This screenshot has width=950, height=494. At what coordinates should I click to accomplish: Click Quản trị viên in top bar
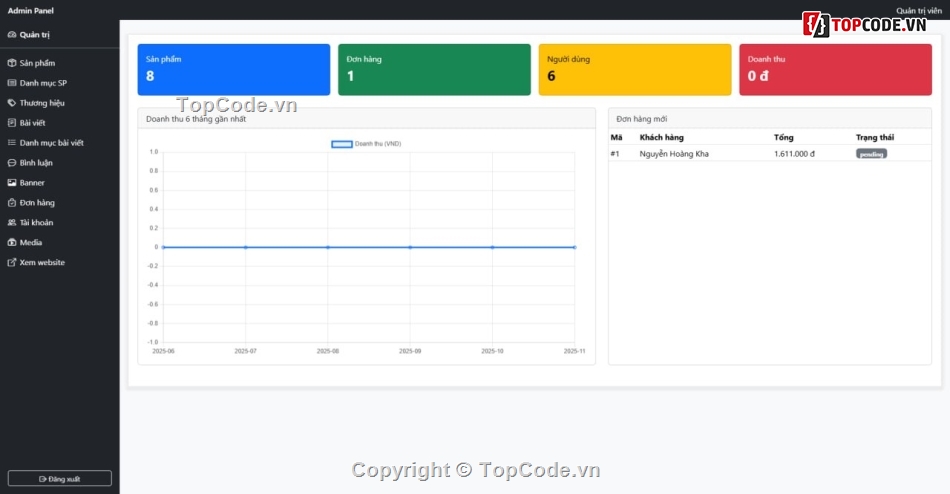[918, 11]
